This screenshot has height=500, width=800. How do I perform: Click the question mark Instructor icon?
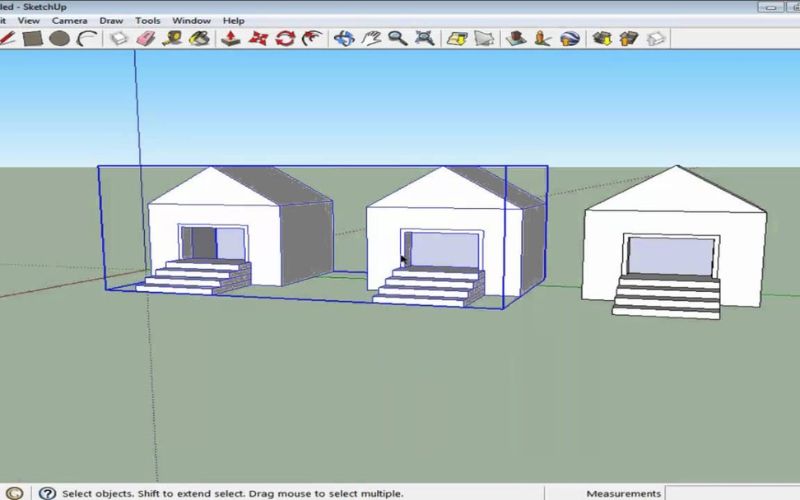47,493
